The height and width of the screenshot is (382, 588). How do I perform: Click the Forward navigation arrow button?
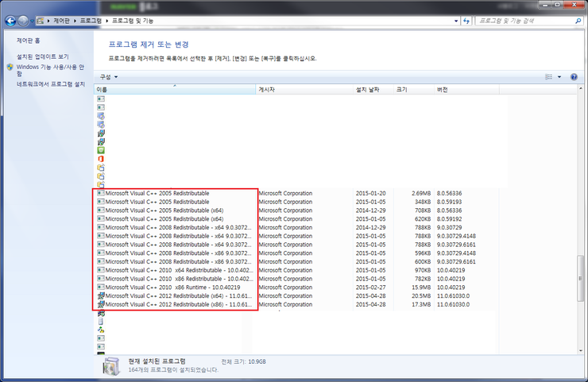click(x=23, y=21)
